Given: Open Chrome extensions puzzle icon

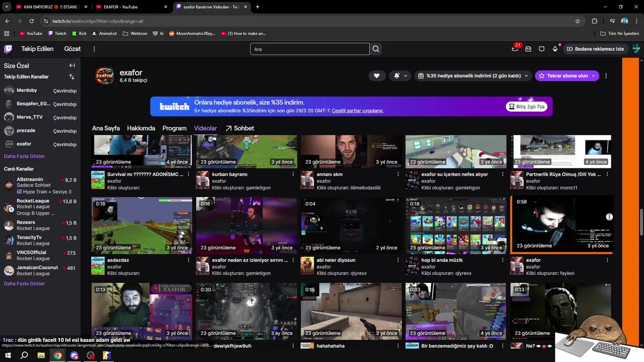Looking at the screenshot, I should [595, 21].
